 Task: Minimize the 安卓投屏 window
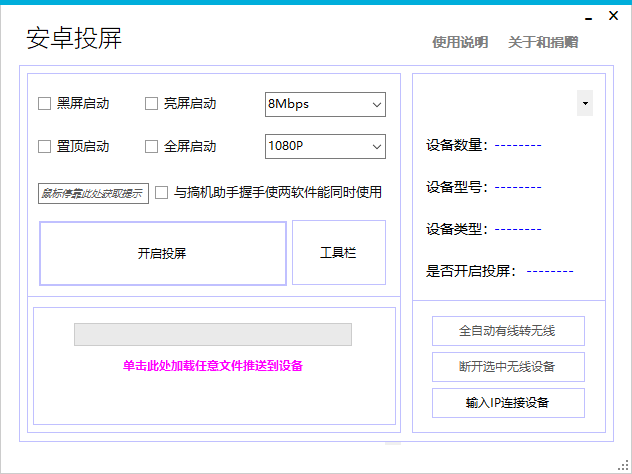[x=589, y=18]
